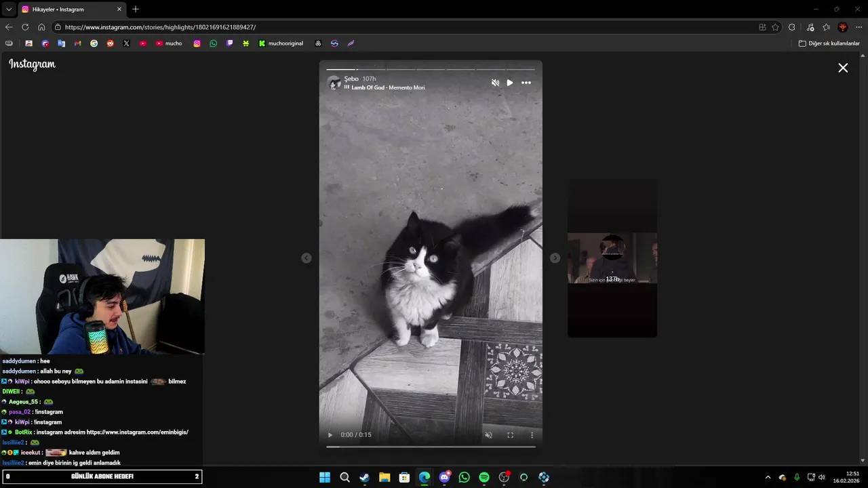Open Microsoft Store from taskbar

coord(404,477)
